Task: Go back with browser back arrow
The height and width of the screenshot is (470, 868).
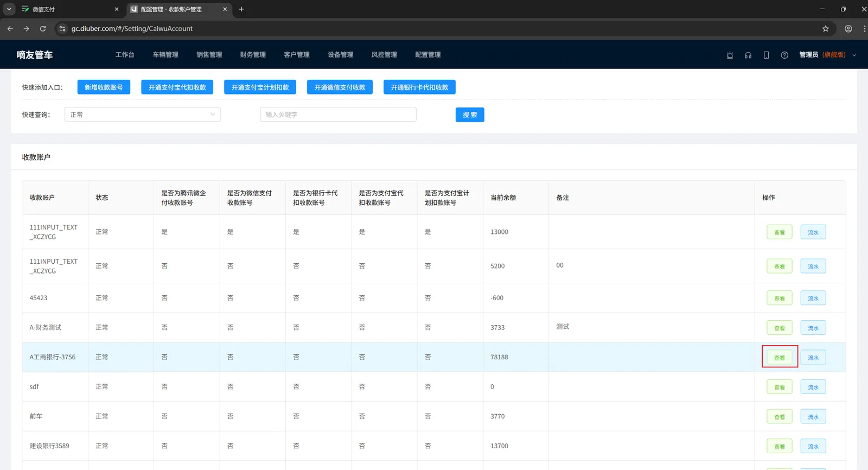Action: (x=10, y=29)
